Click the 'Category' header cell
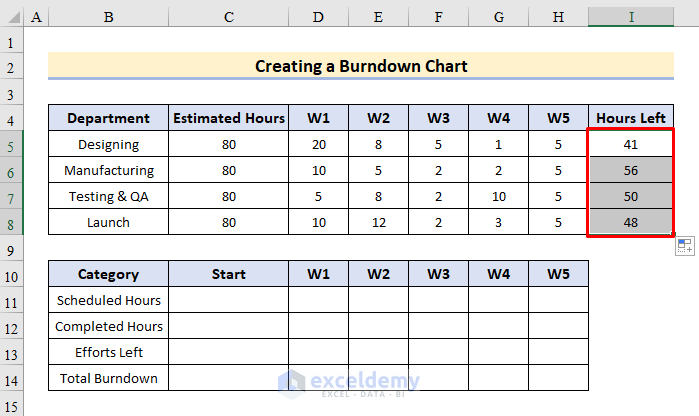The height and width of the screenshot is (416, 699). pos(108,274)
